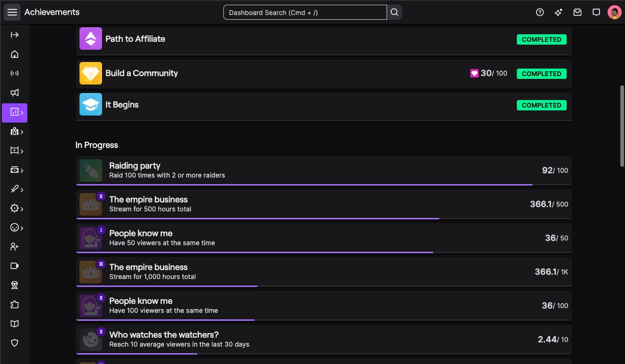The width and height of the screenshot is (625, 364).
Task: Open the book icon sidebar item
Action: [x=15, y=324]
